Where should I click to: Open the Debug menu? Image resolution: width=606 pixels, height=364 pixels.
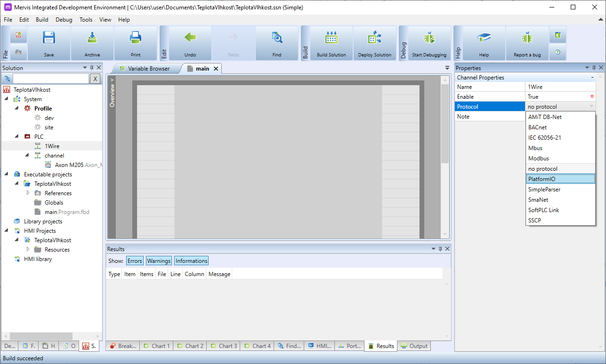pos(64,20)
